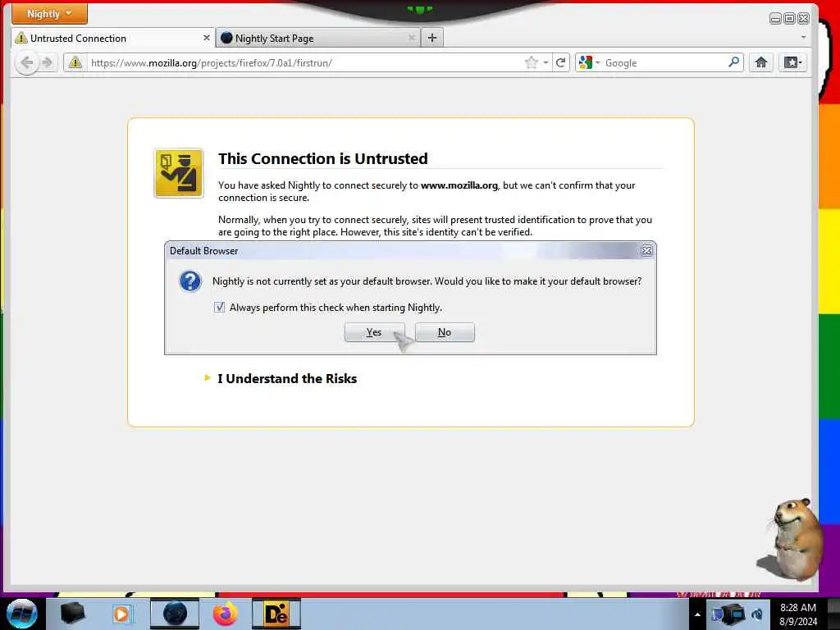
Task: Click the search magnifying glass icon
Action: point(734,62)
